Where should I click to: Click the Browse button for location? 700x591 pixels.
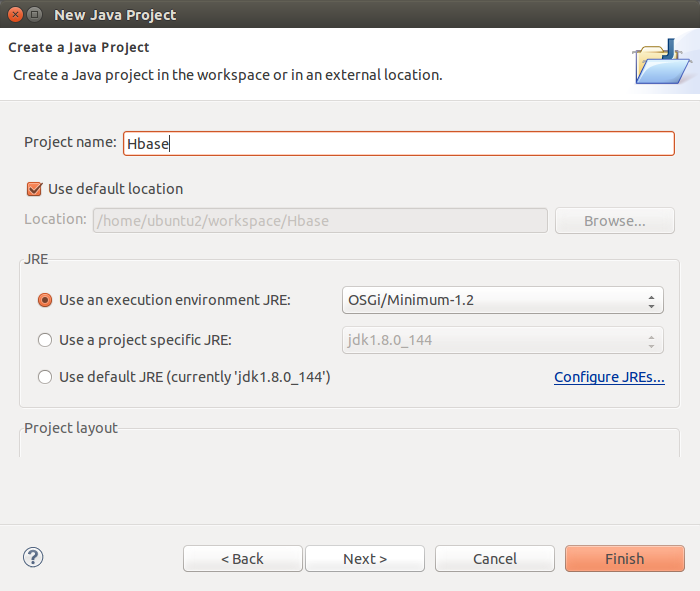click(x=614, y=221)
